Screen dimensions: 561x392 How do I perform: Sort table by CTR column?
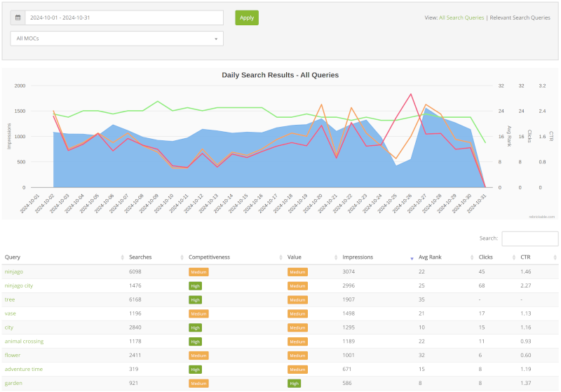pyautogui.click(x=527, y=257)
